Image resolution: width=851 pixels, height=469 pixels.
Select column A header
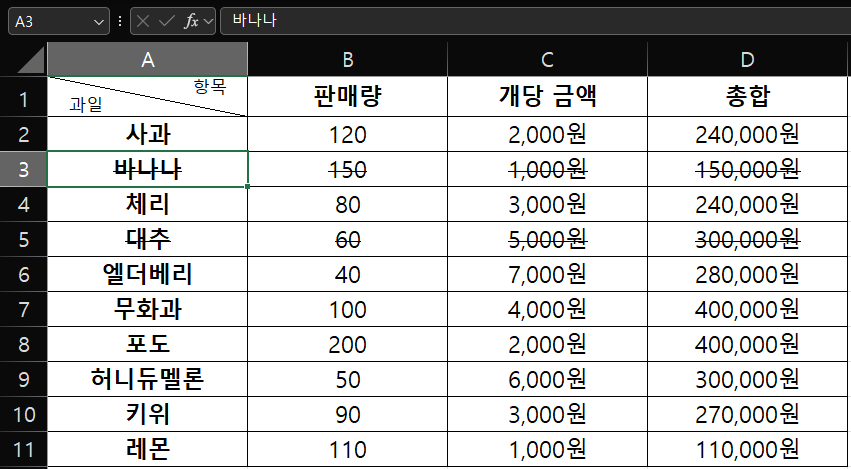click(148, 60)
